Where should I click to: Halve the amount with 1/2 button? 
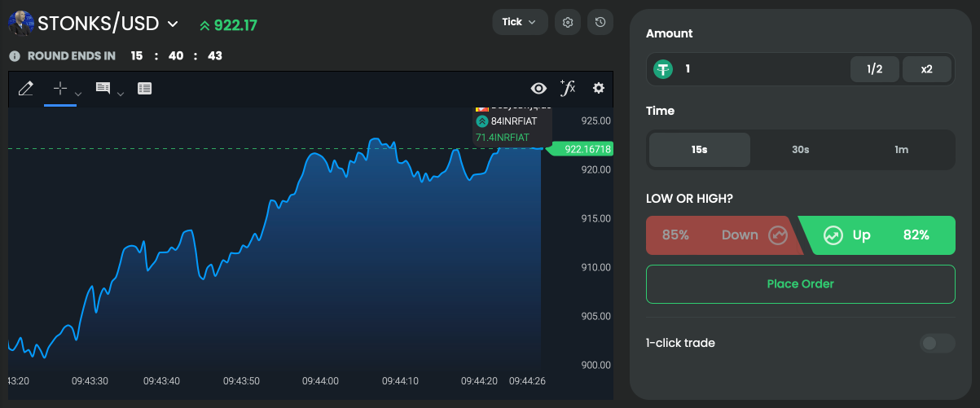875,69
